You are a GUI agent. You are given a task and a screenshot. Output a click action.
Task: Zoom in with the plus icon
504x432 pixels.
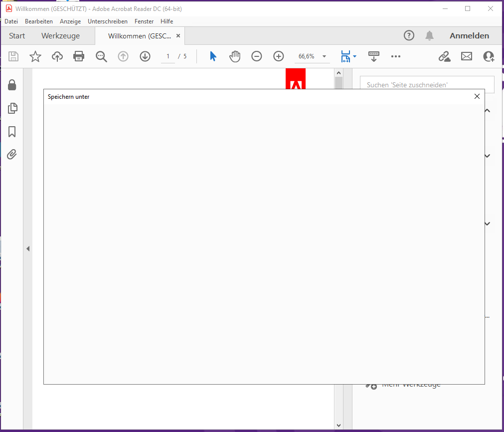coord(279,56)
